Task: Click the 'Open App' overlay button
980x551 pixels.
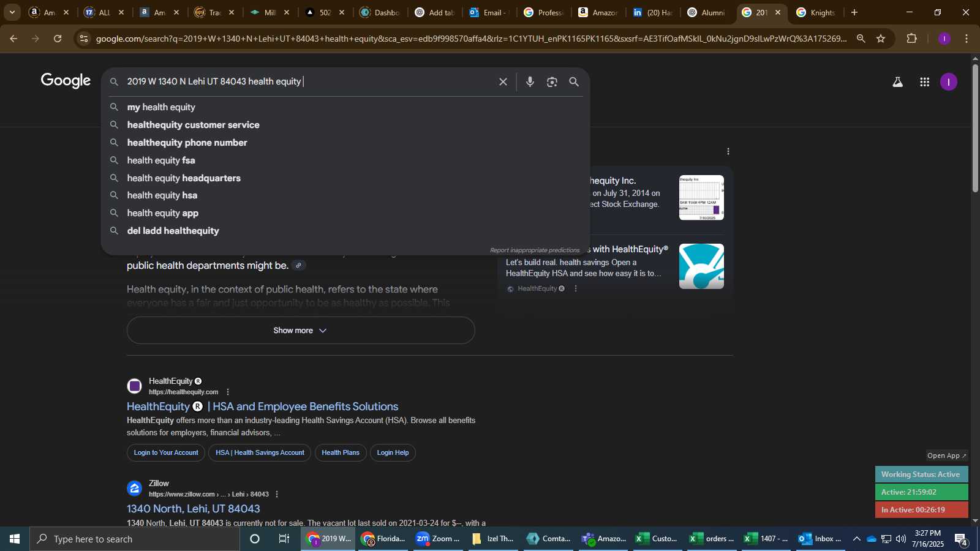Action: [x=946, y=455]
